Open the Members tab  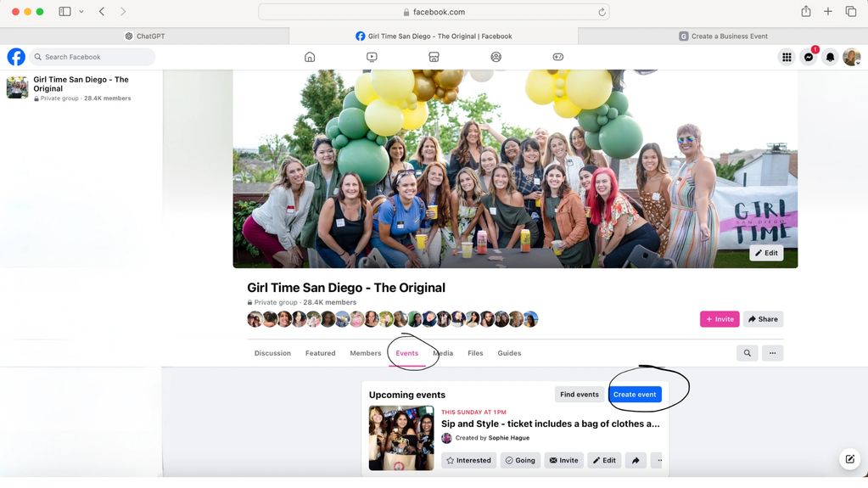click(x=366, y=353)
